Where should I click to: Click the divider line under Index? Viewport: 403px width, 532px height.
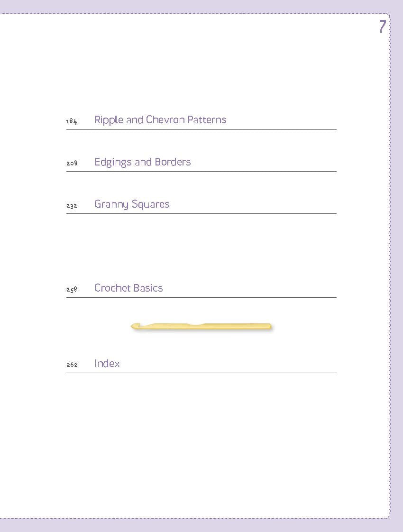coord(201,373)
